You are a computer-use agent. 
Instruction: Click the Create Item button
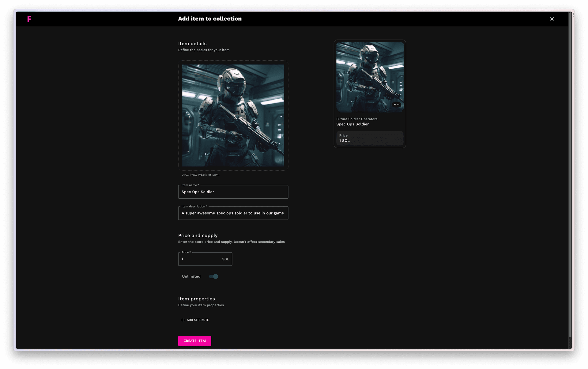pos(195,341)
